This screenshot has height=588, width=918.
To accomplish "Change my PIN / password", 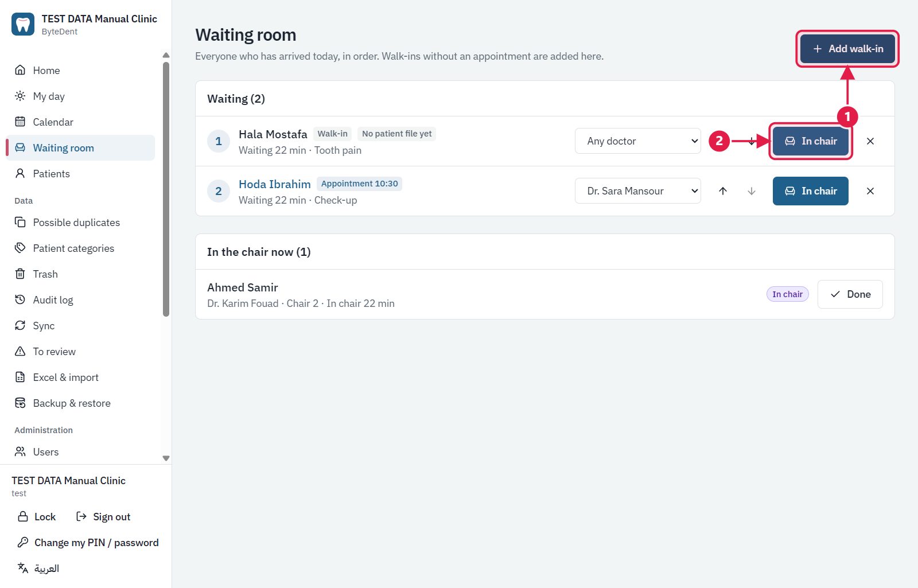I will pos(88,543).
